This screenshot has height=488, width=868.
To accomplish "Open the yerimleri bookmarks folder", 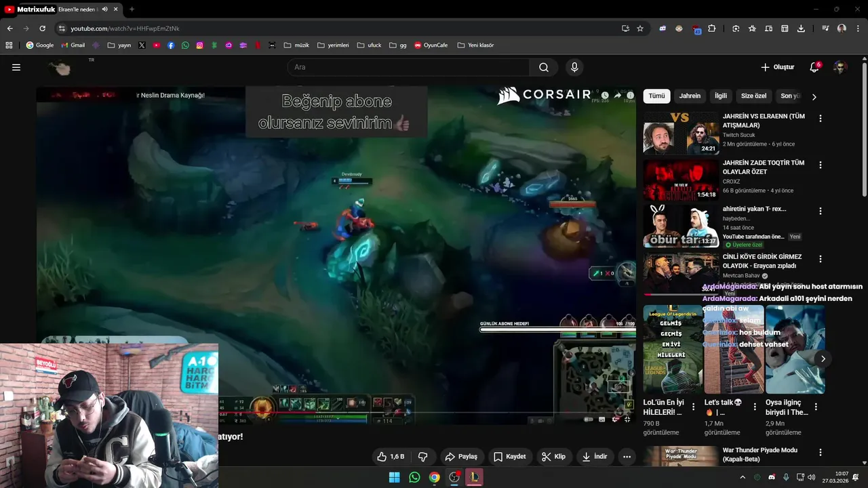I will point(333,45).
